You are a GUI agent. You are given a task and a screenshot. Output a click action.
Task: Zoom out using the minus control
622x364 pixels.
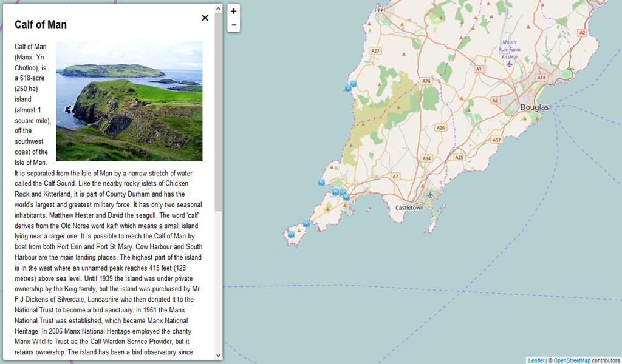pyautogui.click(x=233, y=25)
